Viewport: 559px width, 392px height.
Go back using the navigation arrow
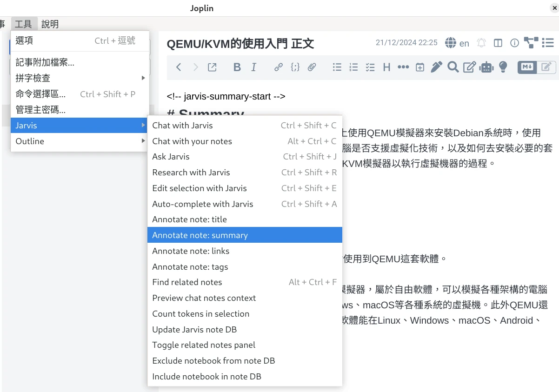(178, 67)
